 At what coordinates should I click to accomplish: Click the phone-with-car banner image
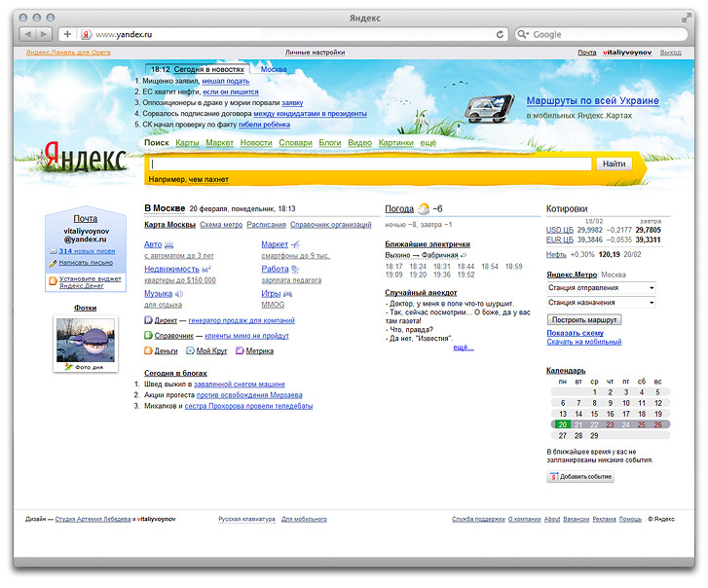click(x=490, y=108)
